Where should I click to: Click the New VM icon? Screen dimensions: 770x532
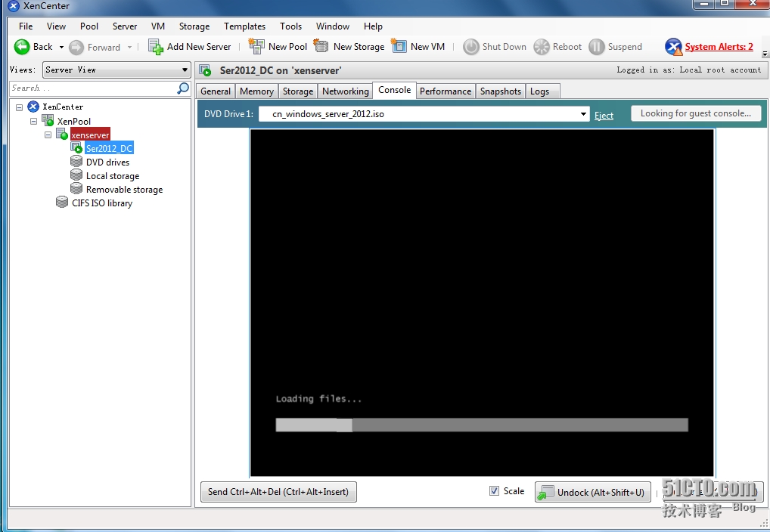[x=399, y=45]
